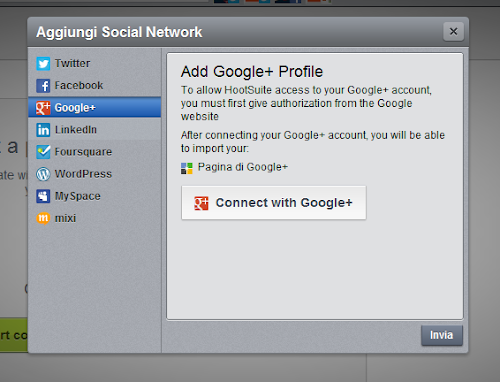Click the Google+ icon inside Connect button

tap(201, 203)
